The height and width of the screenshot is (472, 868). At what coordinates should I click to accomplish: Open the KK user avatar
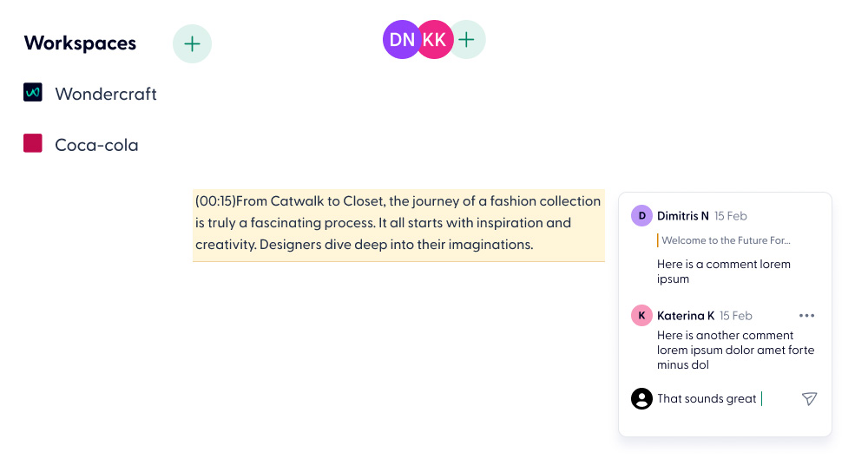435,40
